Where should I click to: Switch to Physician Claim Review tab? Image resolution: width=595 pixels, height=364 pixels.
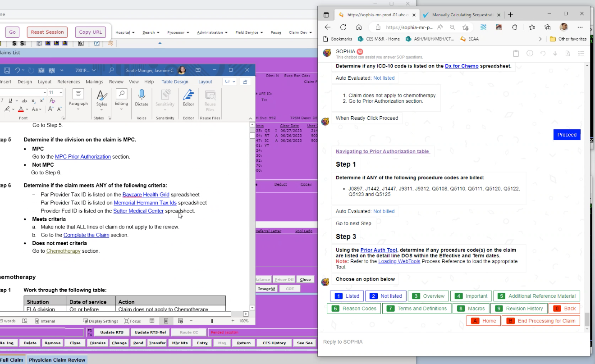tap(57, 360)
